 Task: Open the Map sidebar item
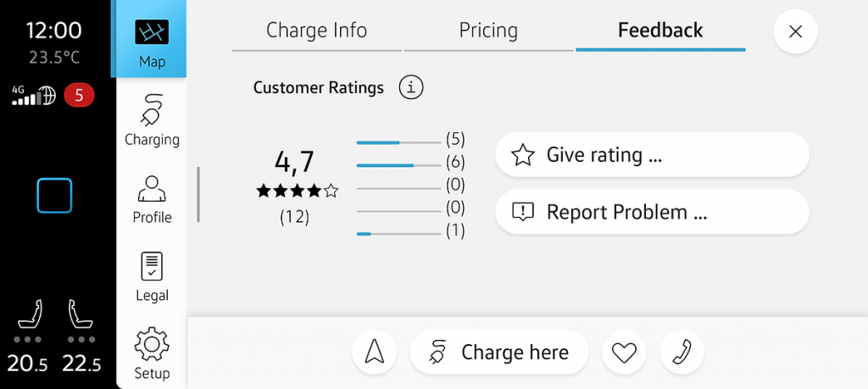point(152,42)
